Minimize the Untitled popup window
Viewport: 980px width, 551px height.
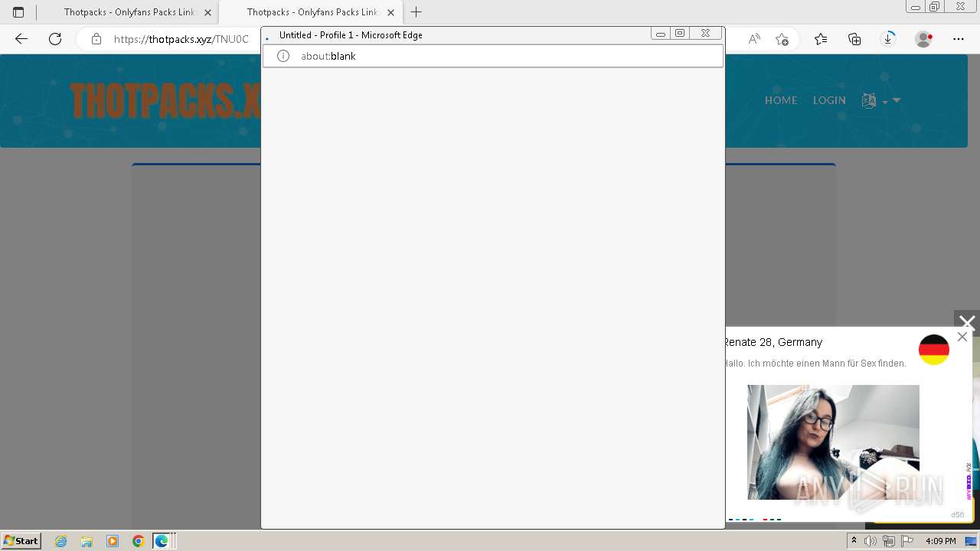[x=661, y=34]
